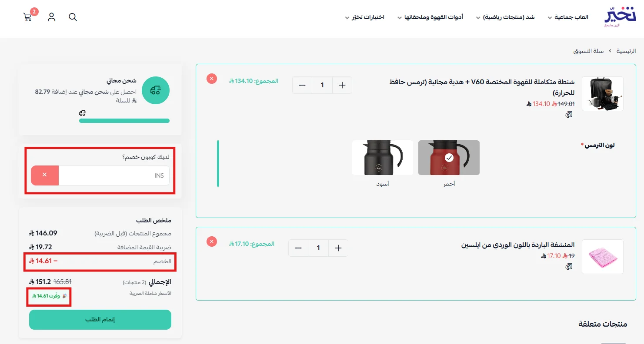Expand the شد (منتجات رياضية) menu

[505, 17]
